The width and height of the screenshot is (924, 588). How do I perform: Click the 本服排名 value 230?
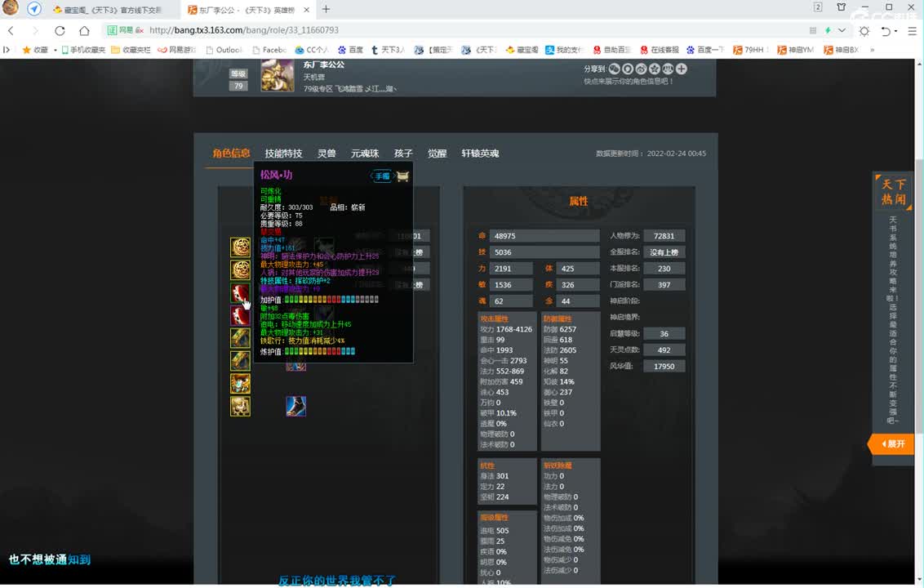(x=664, y=269)
